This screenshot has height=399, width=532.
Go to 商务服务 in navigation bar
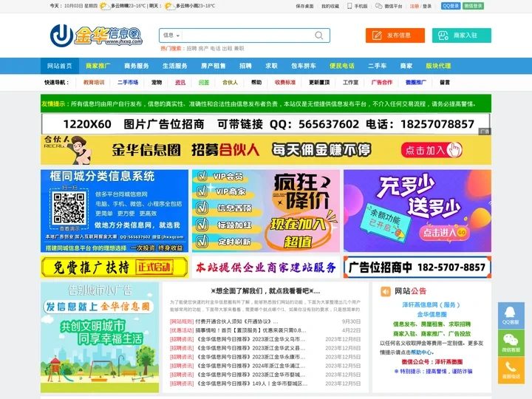point(137,66)
